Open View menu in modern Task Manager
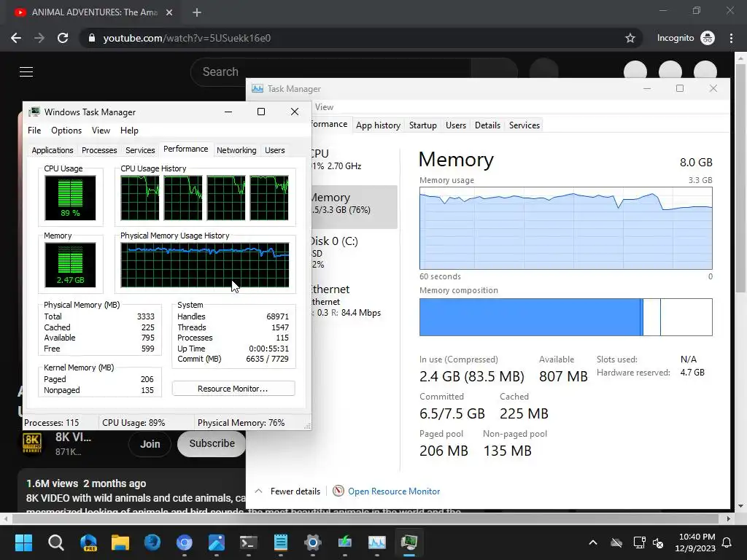 pyautogui.click(x=324, y=107)
